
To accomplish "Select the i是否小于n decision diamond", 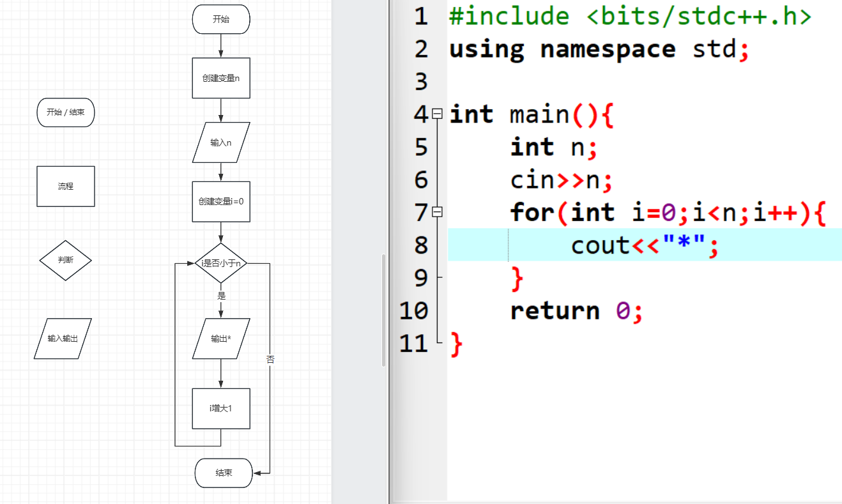I will pos(221,263).
